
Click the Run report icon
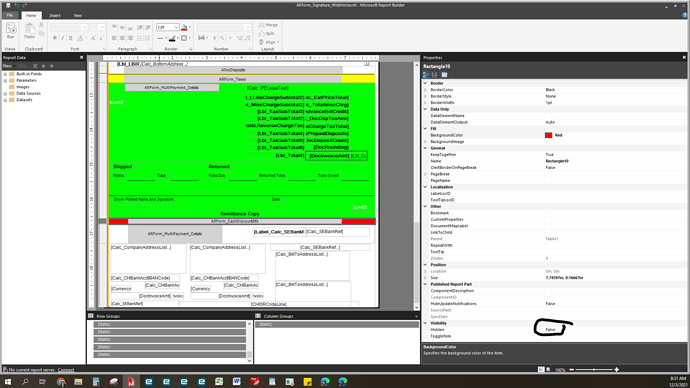11,31
